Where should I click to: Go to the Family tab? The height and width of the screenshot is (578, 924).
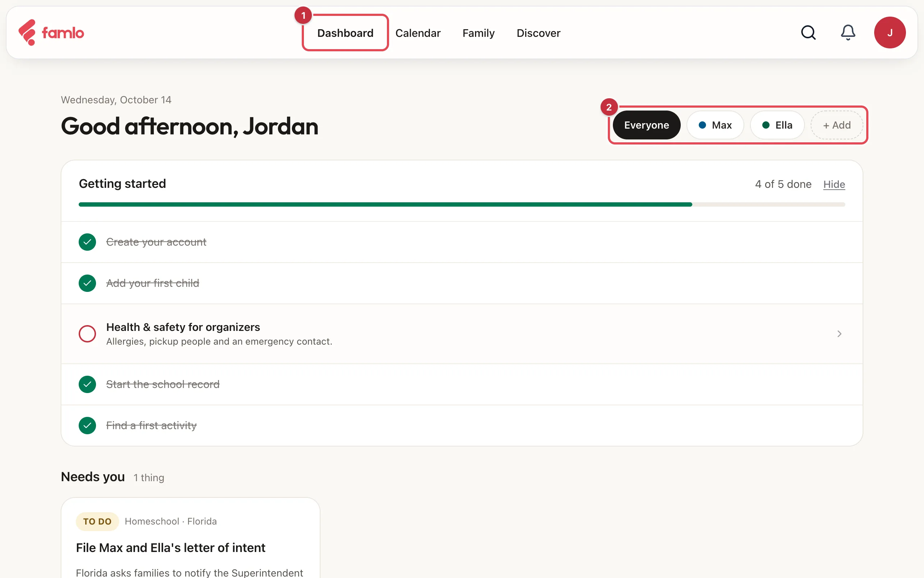click(478, 33)
